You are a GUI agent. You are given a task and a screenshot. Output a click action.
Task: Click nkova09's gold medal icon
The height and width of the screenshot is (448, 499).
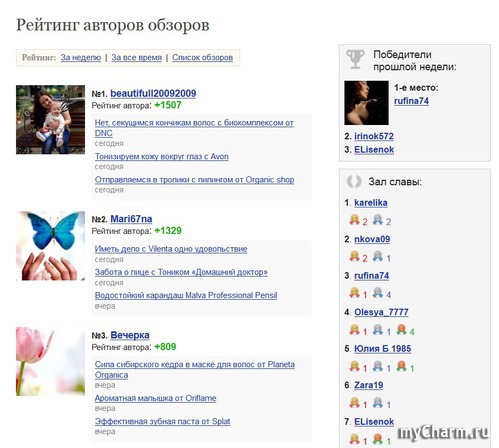354,257
